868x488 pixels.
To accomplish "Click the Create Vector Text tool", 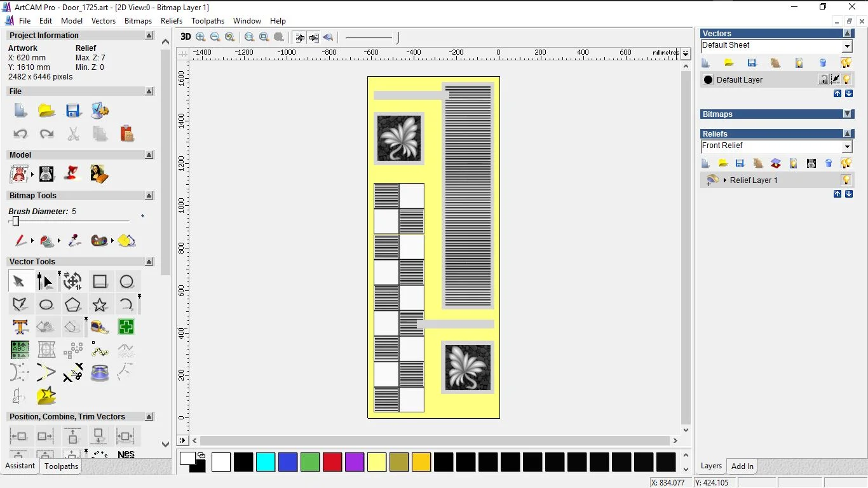I will pyautogui.click(x=20, y=327).
